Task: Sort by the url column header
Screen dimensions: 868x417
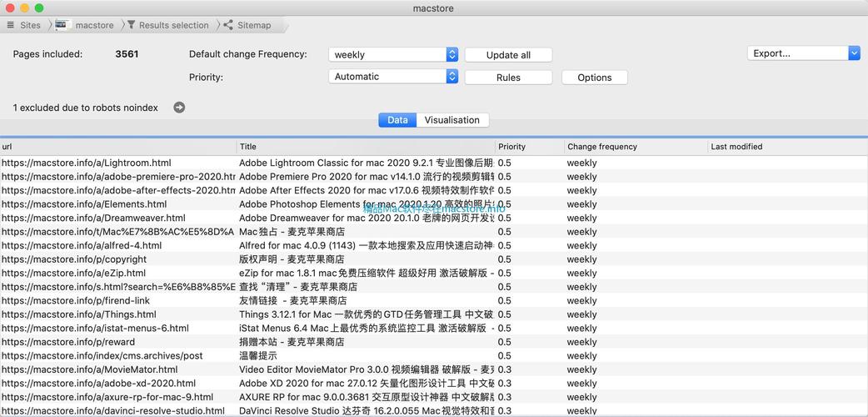Action: pyautogui.click(x=118, y=147)
